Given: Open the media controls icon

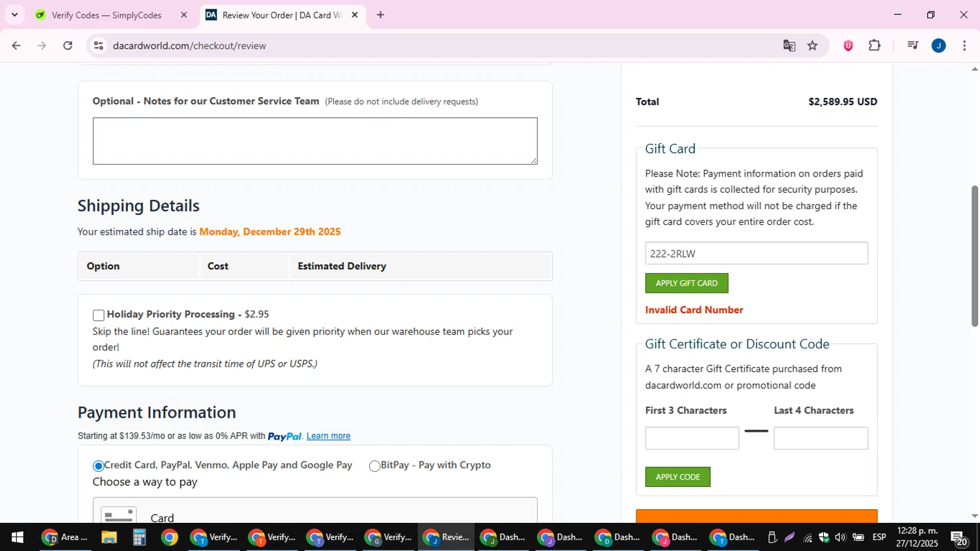Looking at the screenshot, I should tap(913, 46).
